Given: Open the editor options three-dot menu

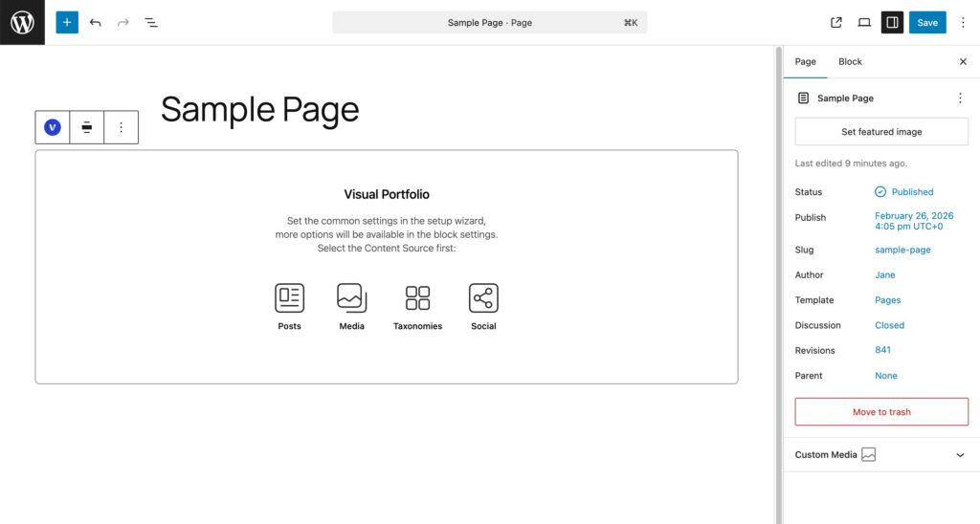Looking at the screenshot, I should (x=963, y=22).
